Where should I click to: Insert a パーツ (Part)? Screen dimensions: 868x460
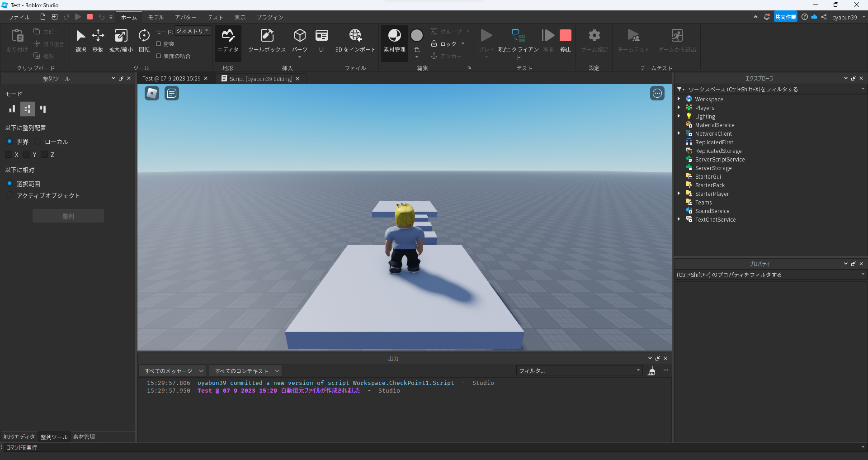point(300,41)
